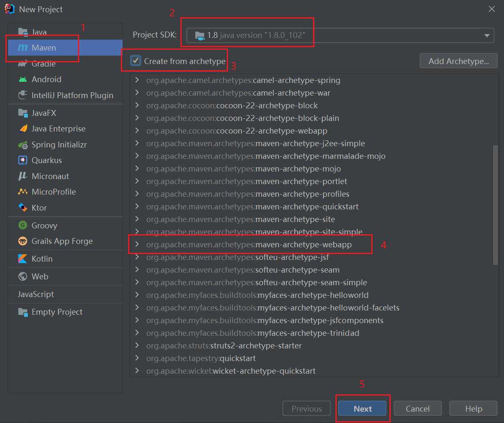
Task: Click the Grails App Forge icon
Action: tap(23, 241)
